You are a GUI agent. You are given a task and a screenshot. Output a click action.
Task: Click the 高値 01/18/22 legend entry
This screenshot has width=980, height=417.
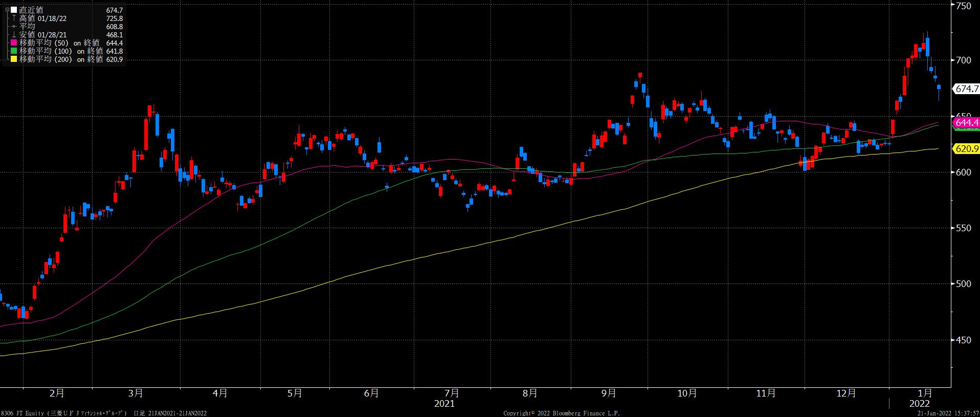click(x=43, y=18)
